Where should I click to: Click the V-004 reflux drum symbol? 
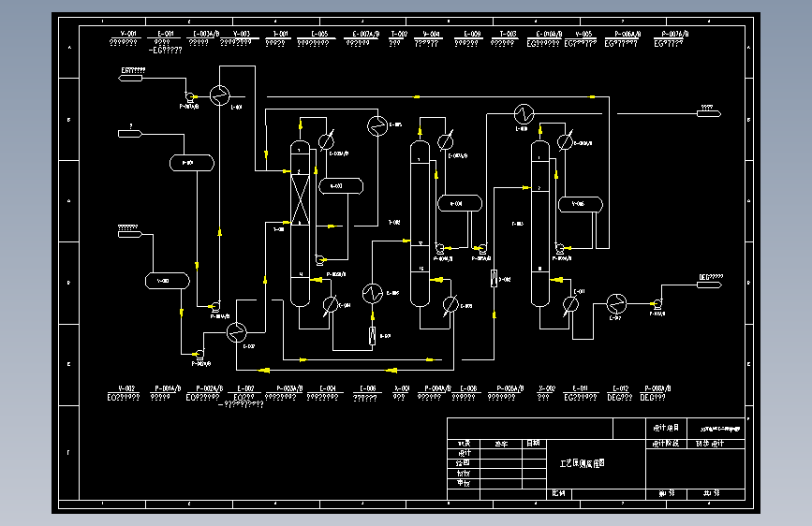(x=460, y=203)
